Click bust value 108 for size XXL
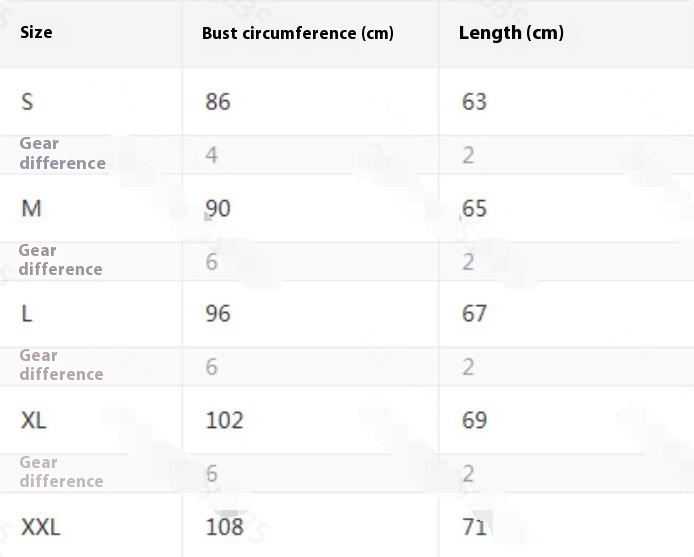The image size is (694, 557). (x=224, y=526)
